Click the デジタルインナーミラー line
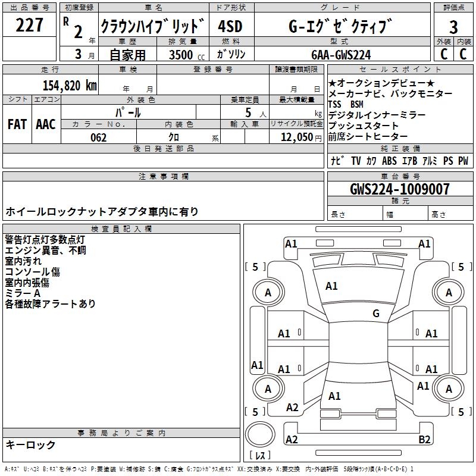 click(x=377, y=115)
